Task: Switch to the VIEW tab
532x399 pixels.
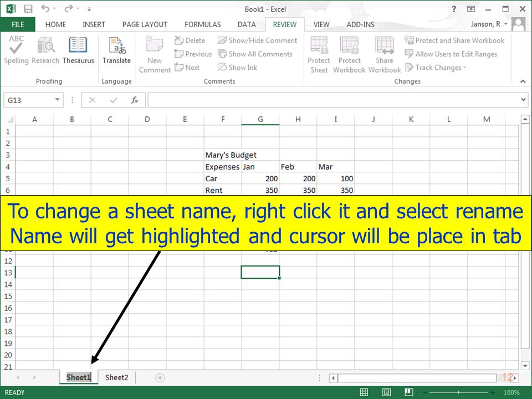Action: 321,24
